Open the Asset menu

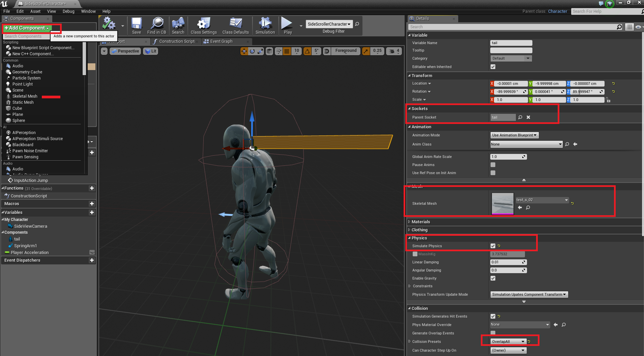pos(35,11)
